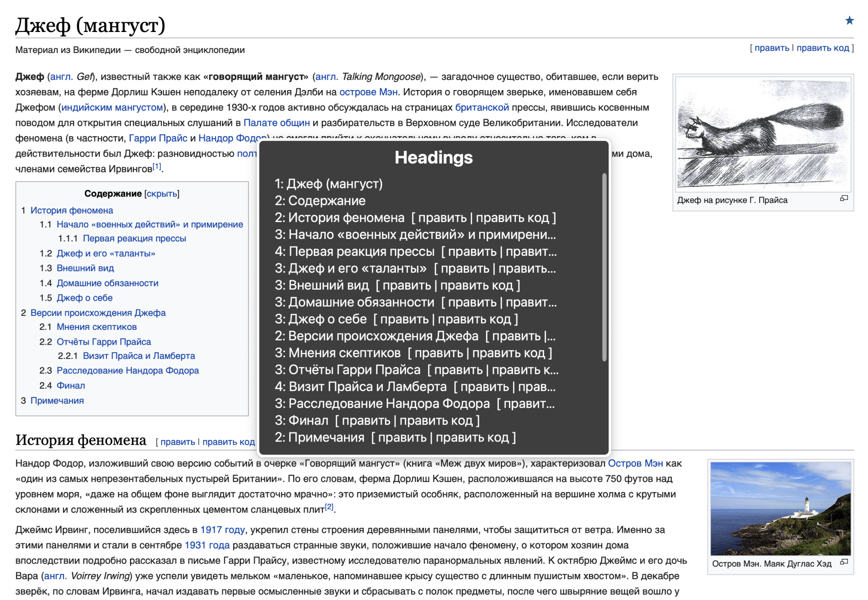Follow the индийским мангустом link
The image size is (868, 600).
pos(112,107)
